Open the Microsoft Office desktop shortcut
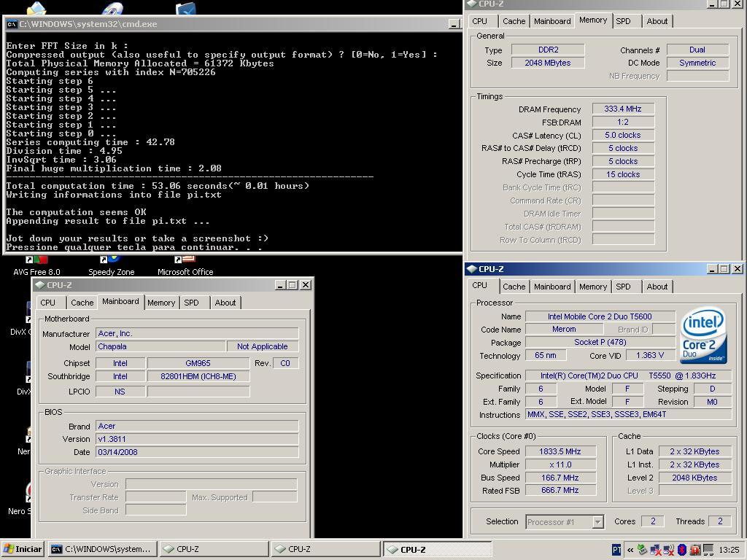 tap(185, 265)
